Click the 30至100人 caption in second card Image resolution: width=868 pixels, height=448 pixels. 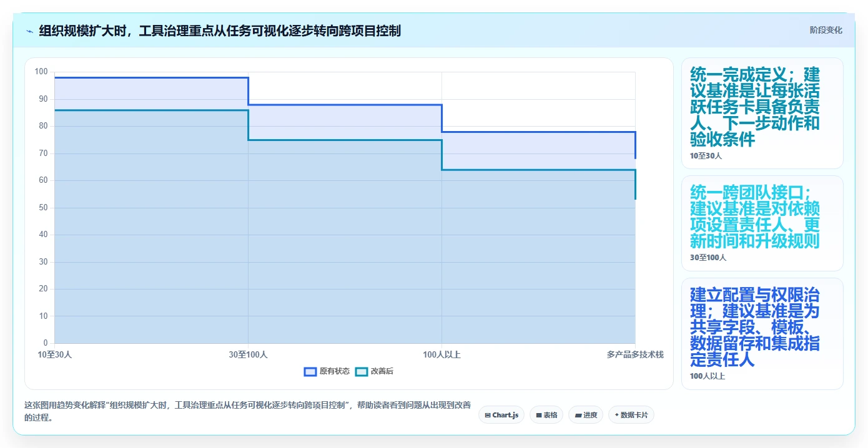(x=708, y=258)
